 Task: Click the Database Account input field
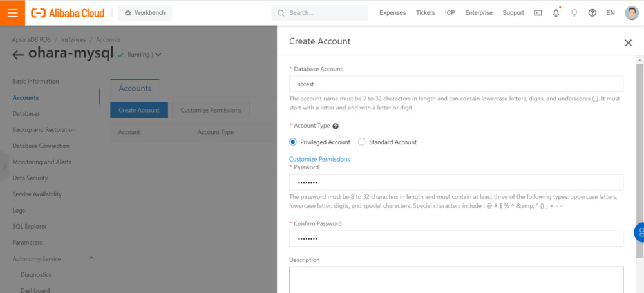coord(456,84)
